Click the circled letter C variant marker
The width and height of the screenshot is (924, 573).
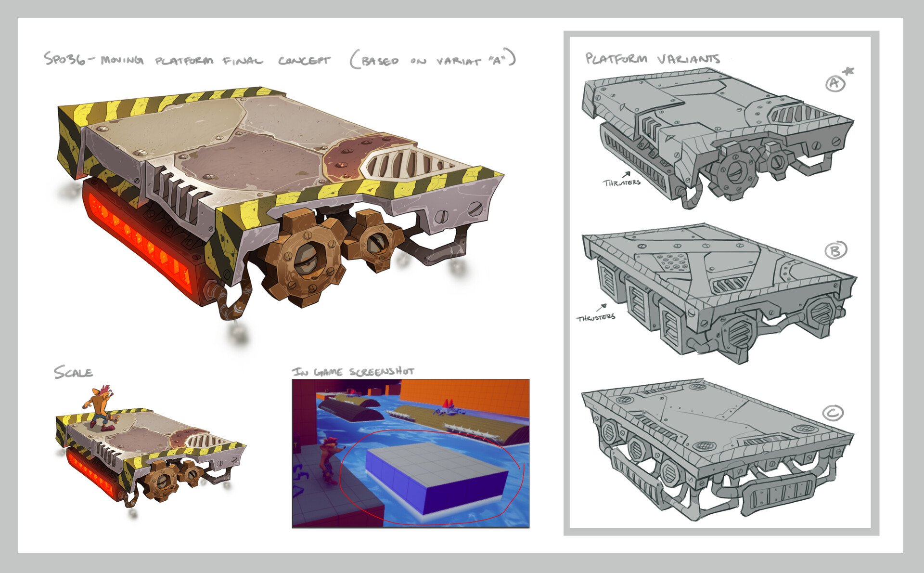(x=833, y=413)
